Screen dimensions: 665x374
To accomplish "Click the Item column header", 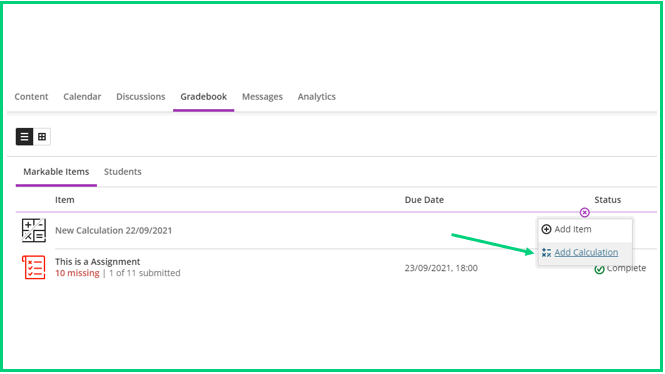I will (64, 200).
